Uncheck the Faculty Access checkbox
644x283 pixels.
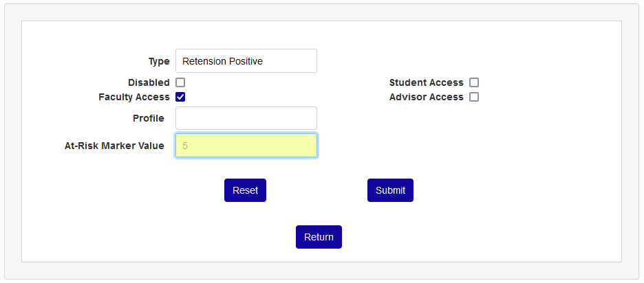click(180, 97)
